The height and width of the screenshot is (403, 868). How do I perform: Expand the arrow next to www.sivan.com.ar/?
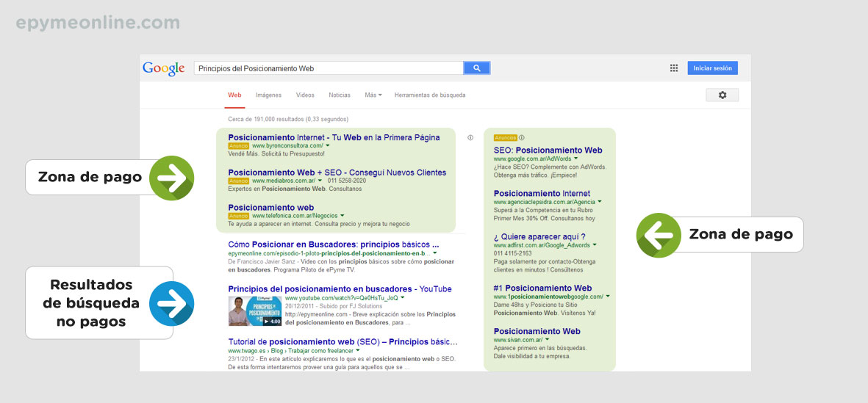coord(547,339)
